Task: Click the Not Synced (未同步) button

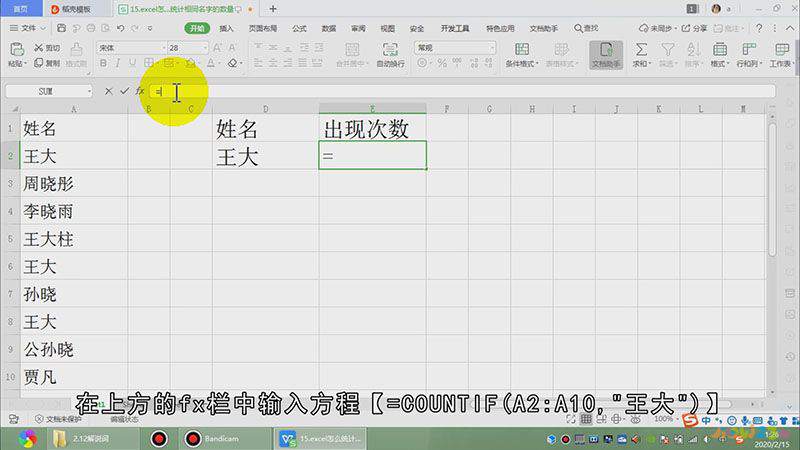Action: click(x=658, y=28)
